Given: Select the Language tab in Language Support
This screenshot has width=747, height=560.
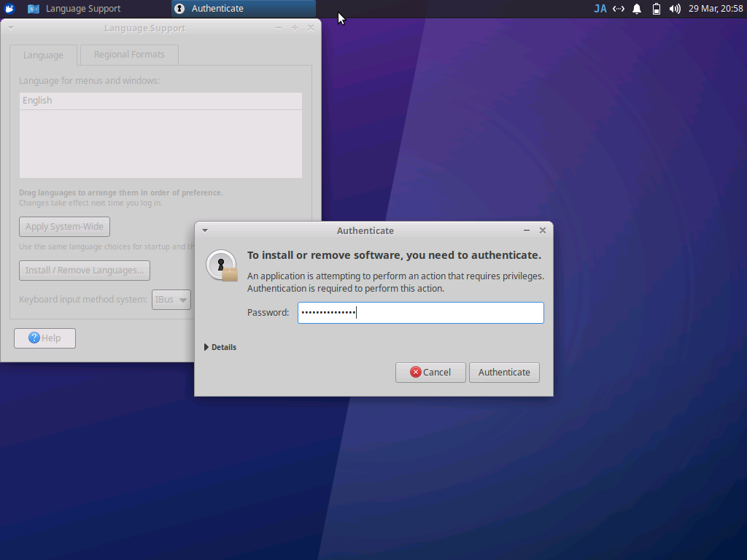Looking at the screenshot, I should pos(43,55).
